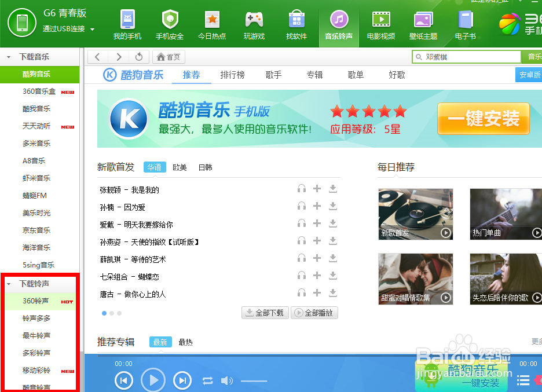This screenshot has width=542, height=392.
Task: Open the 排行榜 tab
Action: tap(233, 75)
